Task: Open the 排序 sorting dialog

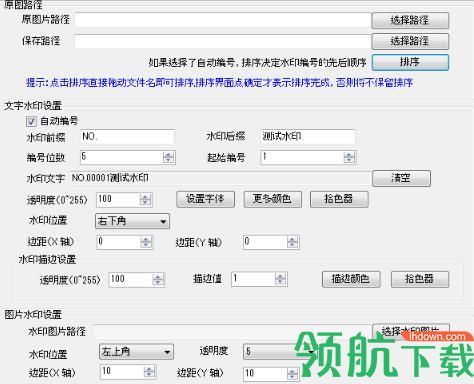Action: click(410, 62)
